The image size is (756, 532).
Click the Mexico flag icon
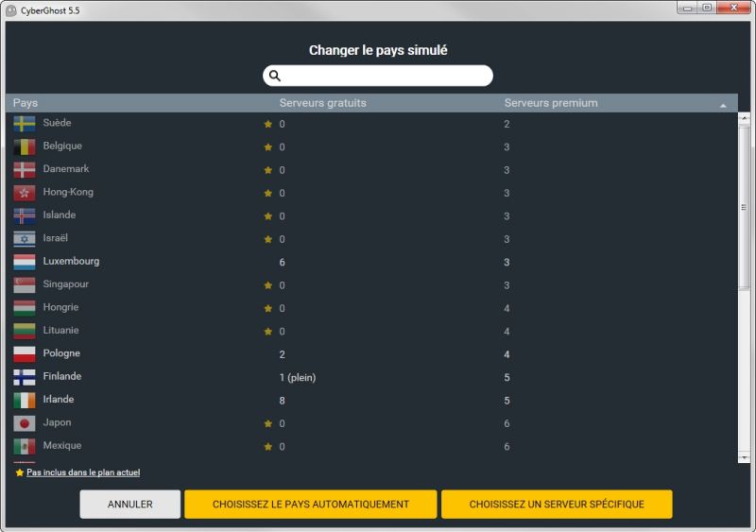tap(25, 446)
